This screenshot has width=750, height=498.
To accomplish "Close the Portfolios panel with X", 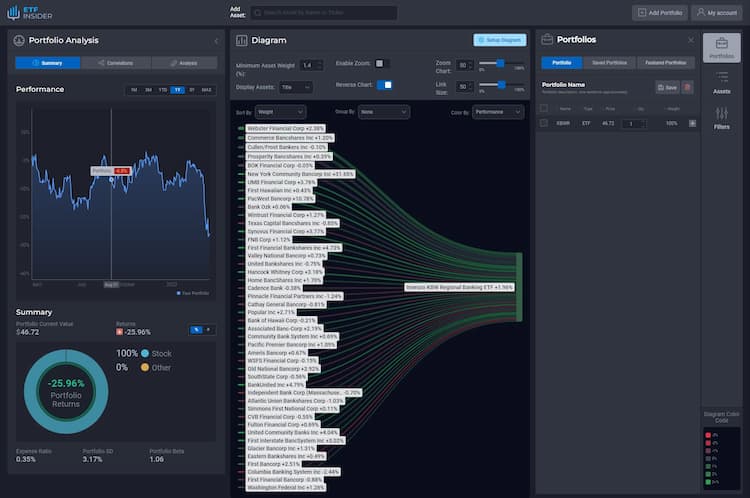I will [690, 40].
